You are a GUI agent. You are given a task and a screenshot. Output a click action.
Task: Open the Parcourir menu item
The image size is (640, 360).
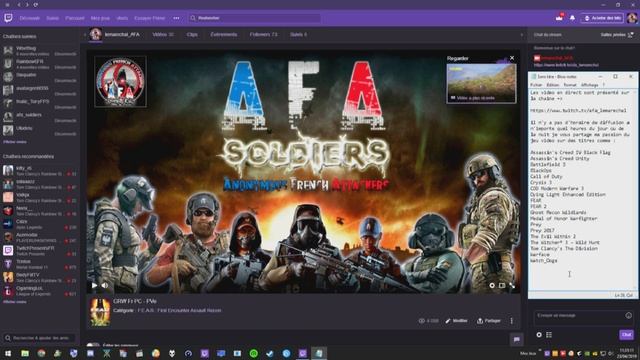click(x=75, y=18)
